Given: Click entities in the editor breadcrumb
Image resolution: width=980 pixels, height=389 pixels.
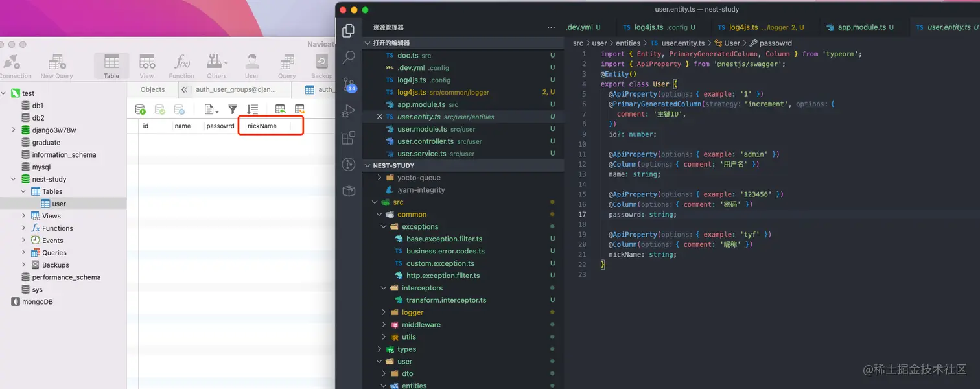Looking at the screenshot, I should click(x=628, y=43).
